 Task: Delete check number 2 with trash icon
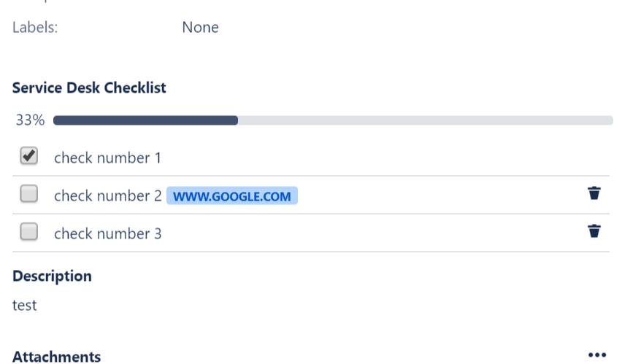pyautogui.click(x=594, y=193)
